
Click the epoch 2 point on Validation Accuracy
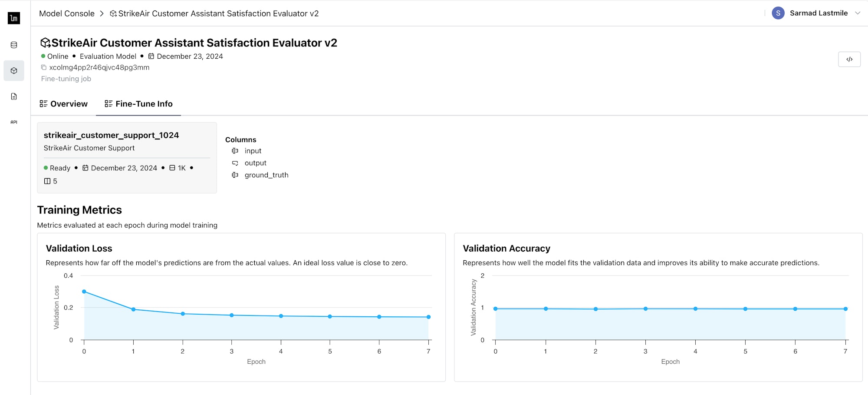pos(596,309)
